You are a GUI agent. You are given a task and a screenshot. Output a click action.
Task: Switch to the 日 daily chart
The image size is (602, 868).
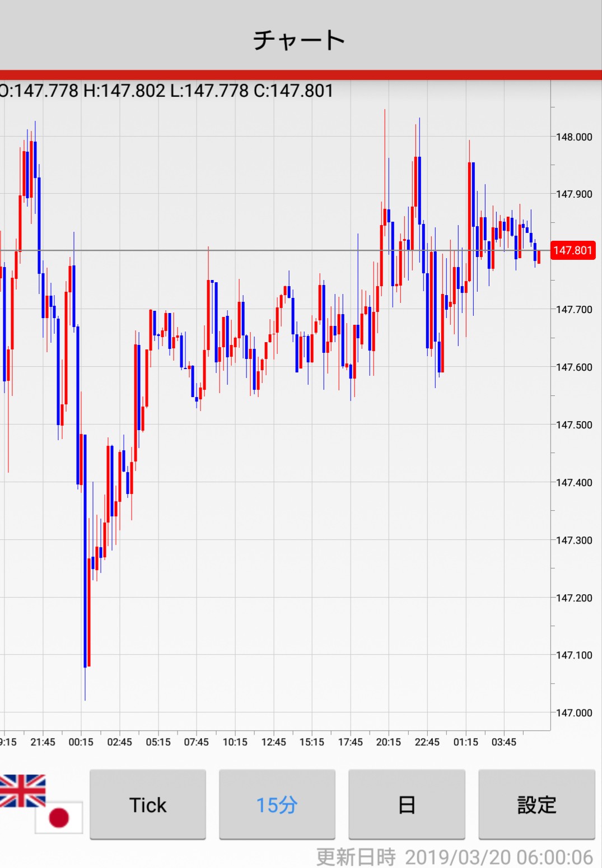click(x=407, y=805)
